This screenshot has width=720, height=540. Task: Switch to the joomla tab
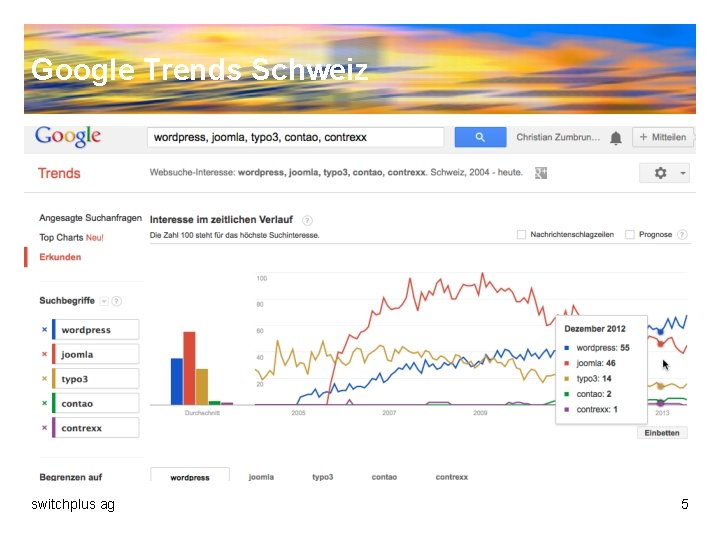point(261,477)
